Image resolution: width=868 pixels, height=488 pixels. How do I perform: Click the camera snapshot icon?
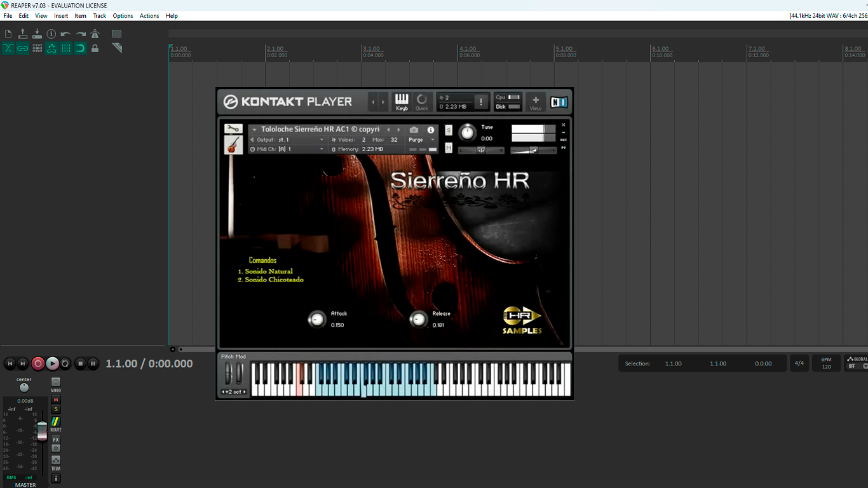(x=414, y=130)
